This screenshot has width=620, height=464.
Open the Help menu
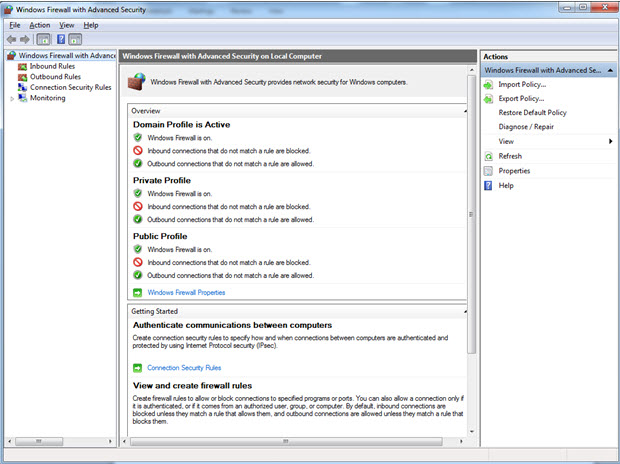pos(91,25)
